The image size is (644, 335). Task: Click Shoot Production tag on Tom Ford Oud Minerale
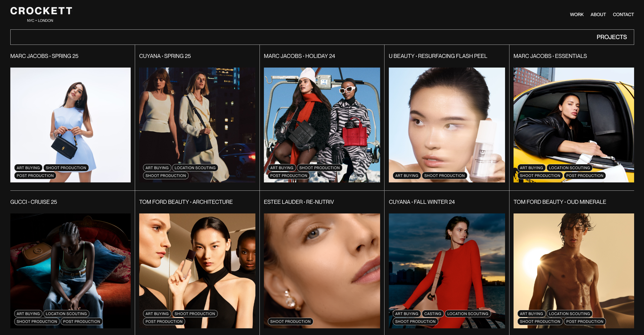(x=540, y=321)
